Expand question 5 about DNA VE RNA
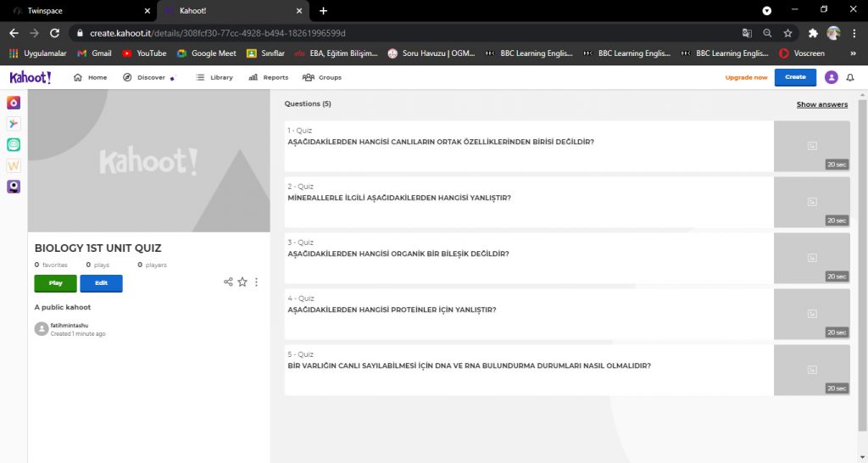Viewport: 868px width, 463px height. tap(529, 370)
